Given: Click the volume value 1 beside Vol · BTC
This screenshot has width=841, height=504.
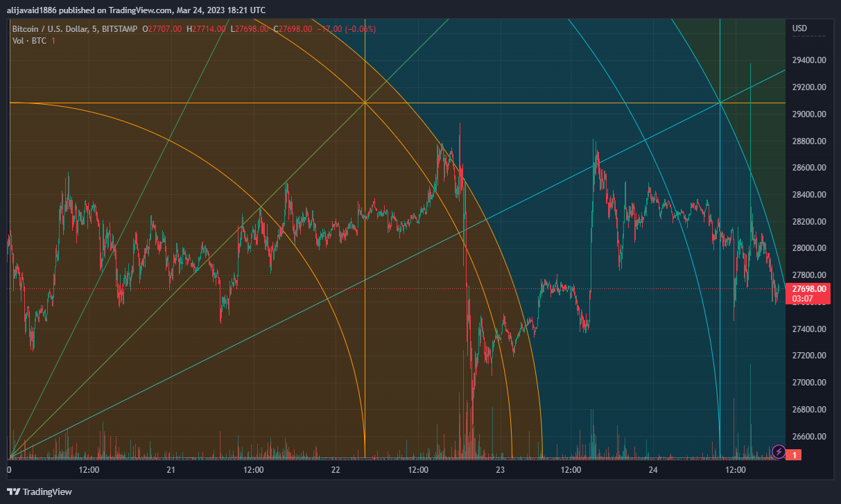Looking at the screenshot, I should pos(53,41).
